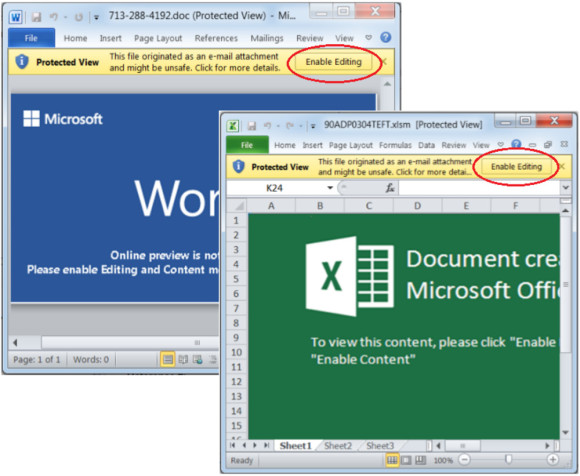The height and width of the screenshot is (476, 580).
Task: Click the Redo icon in Word toolbar
Action: (78, 17)
